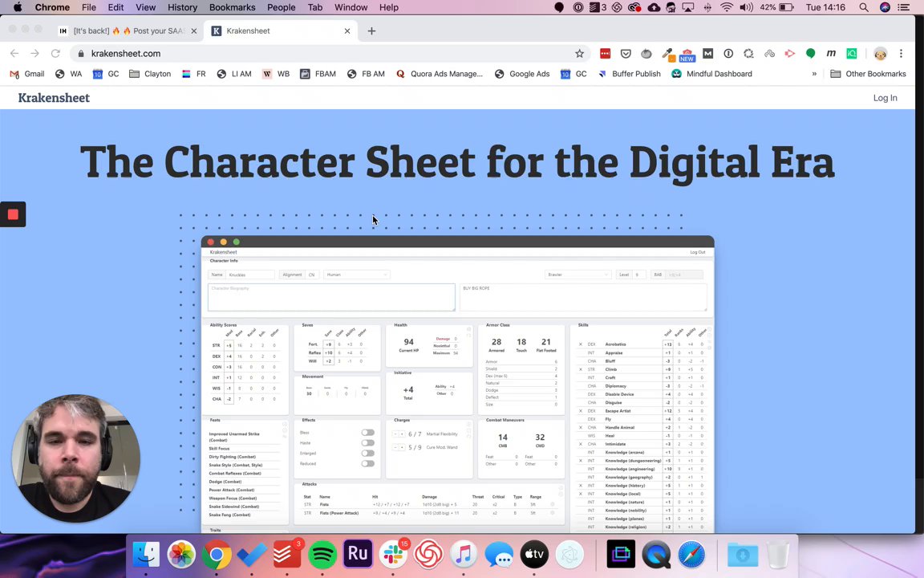
Task: Open the Google Ads bookmark
Action: tap(522, 74)
